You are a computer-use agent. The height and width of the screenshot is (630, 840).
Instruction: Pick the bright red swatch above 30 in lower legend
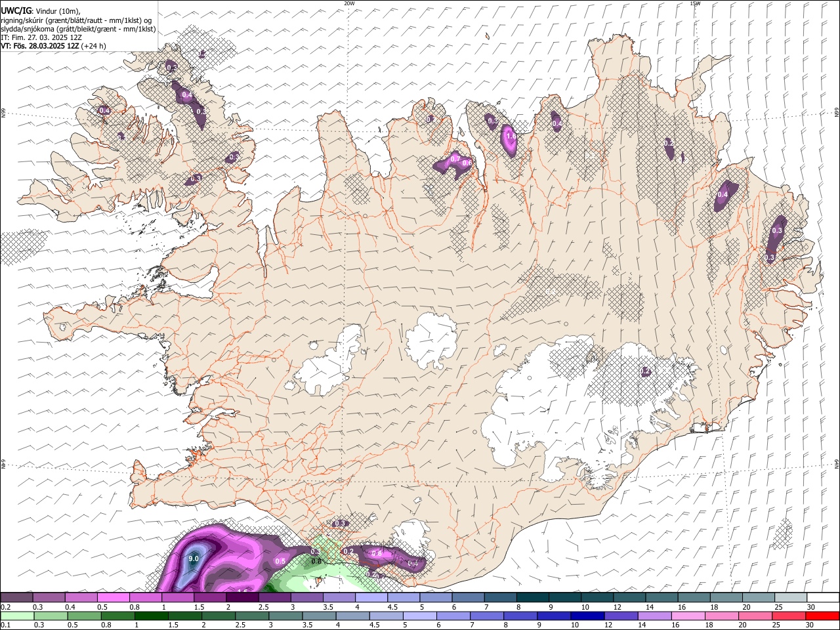822,616
